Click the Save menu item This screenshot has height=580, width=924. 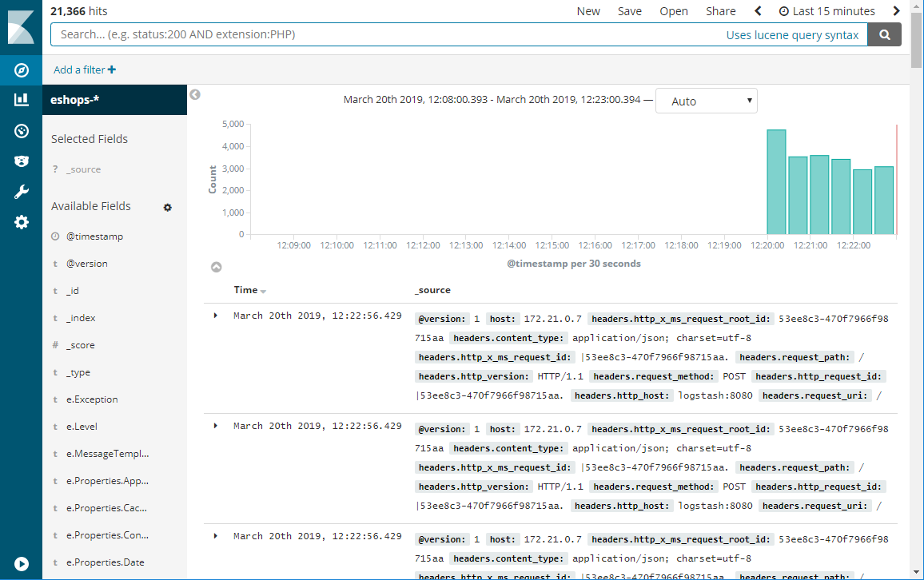point(629,11)
